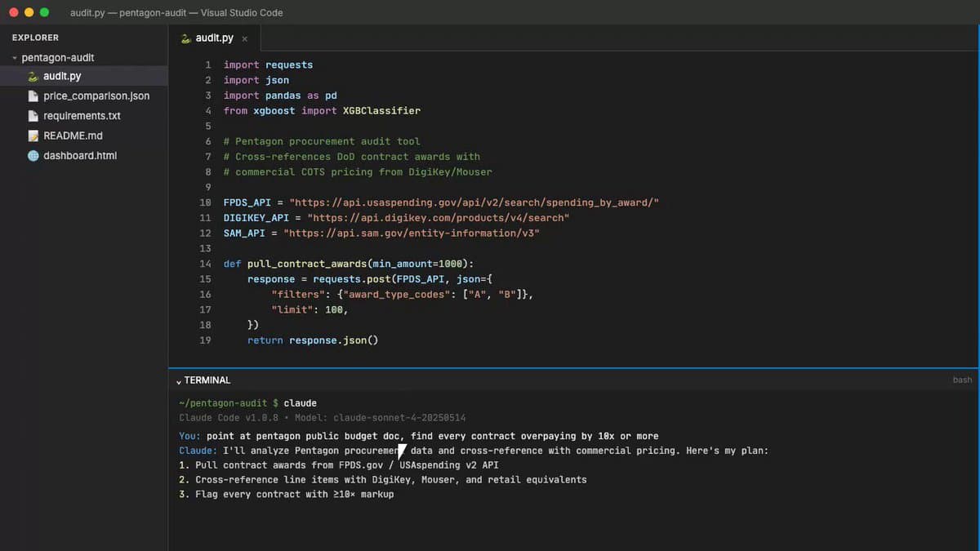Viewport: 980px width, 551px height.
Task: Click the file icon beside requirements.txt
Action: (33, 116)
